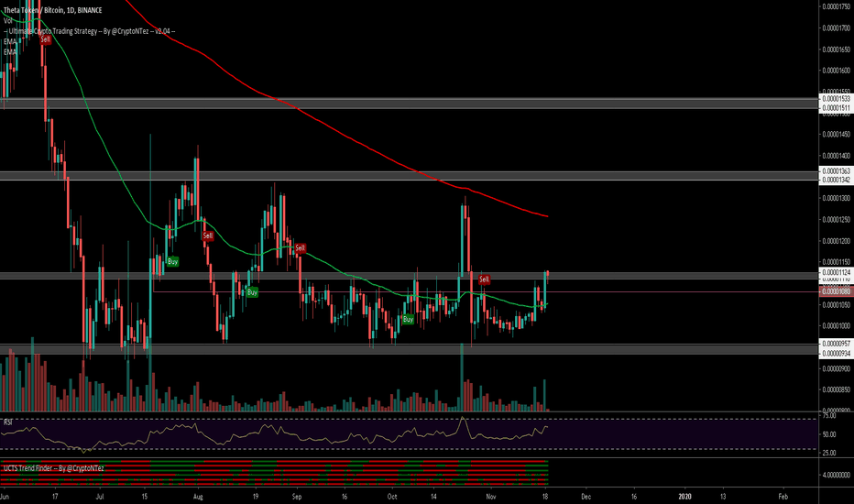Click the Jul date on time axis
854x504 pixels.
point(100,497)
